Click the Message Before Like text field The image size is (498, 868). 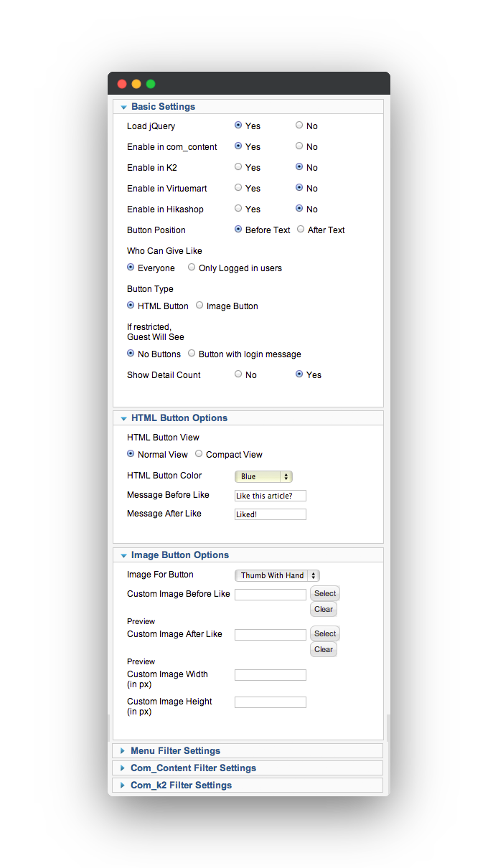click(x=271, y=496)
